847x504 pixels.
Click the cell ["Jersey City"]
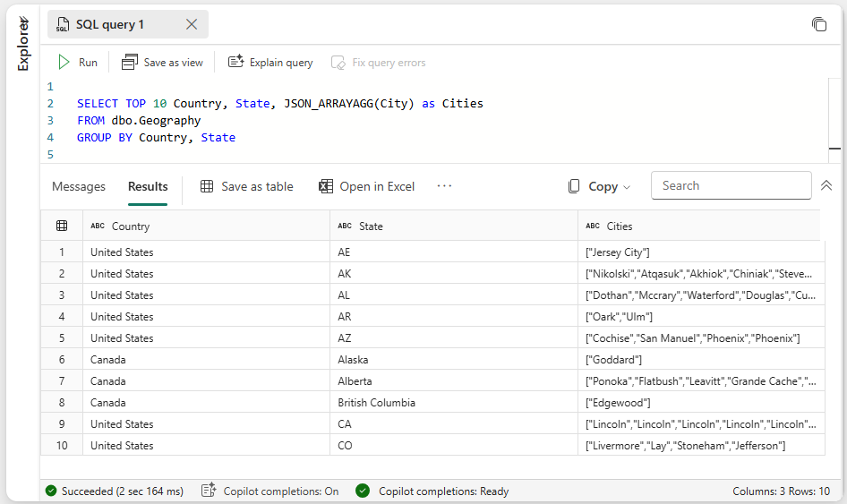pyautogui.click(x=701, y=252)
